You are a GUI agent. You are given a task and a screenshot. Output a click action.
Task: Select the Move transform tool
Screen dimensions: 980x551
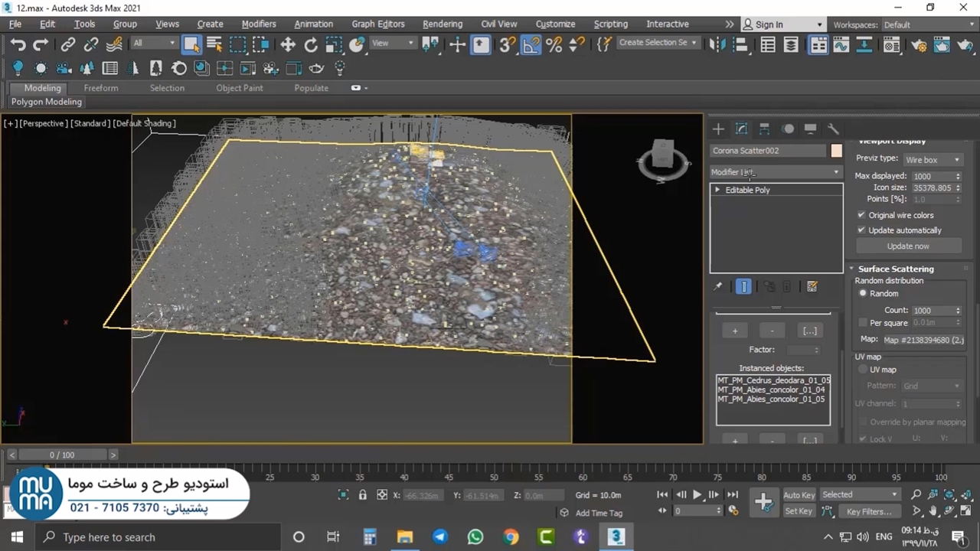tap(288, 44)
